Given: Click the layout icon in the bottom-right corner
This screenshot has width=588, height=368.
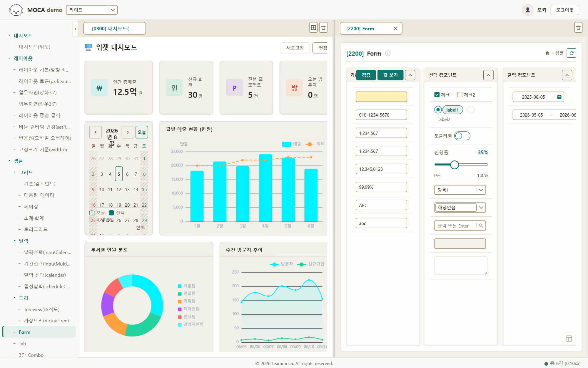Looking at the screenshot, I should coord(569,339).
